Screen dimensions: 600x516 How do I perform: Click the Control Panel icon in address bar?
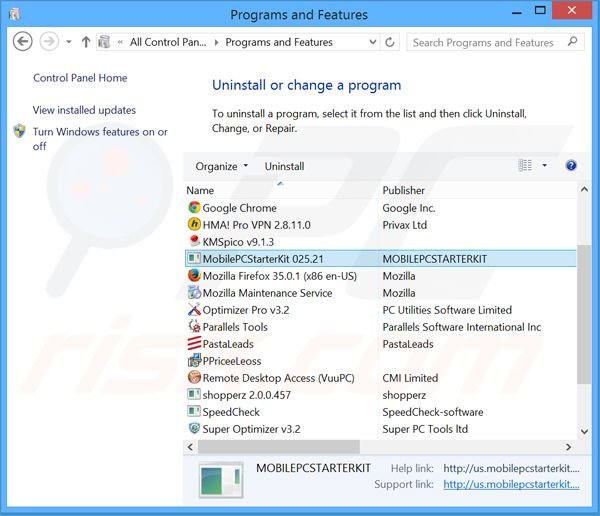point(104,42)
